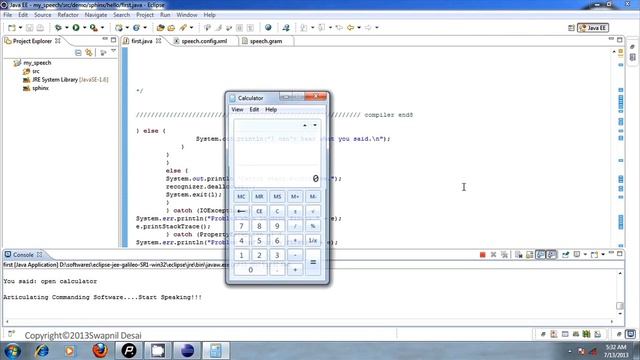Open the Run menu

[x=165, y=15]
